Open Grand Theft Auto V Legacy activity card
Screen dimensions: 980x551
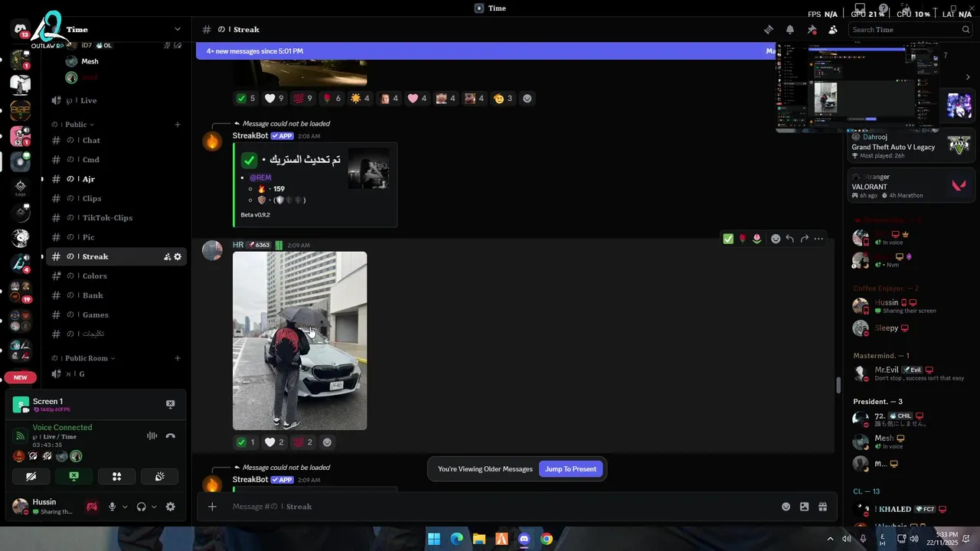912,146
